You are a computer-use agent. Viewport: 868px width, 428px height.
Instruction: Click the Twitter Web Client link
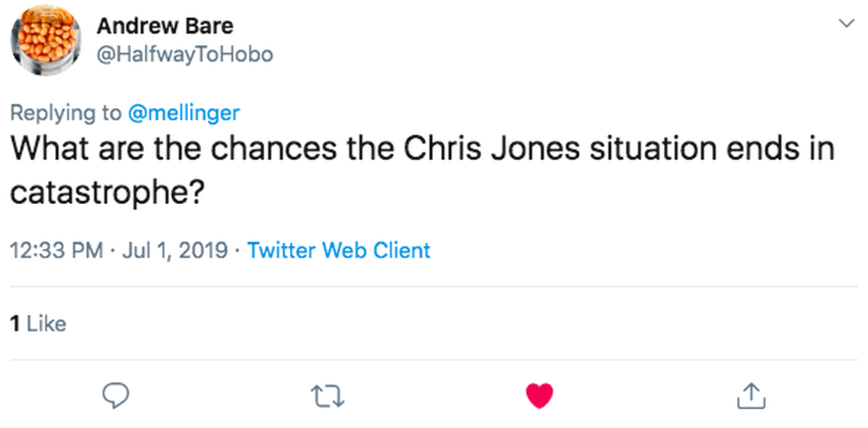(x=339, y=250)
